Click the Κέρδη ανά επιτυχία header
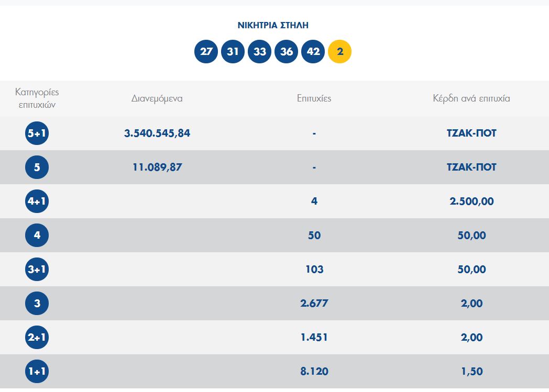The height and width of the screenshot is (392, 549). click(471, 98)
